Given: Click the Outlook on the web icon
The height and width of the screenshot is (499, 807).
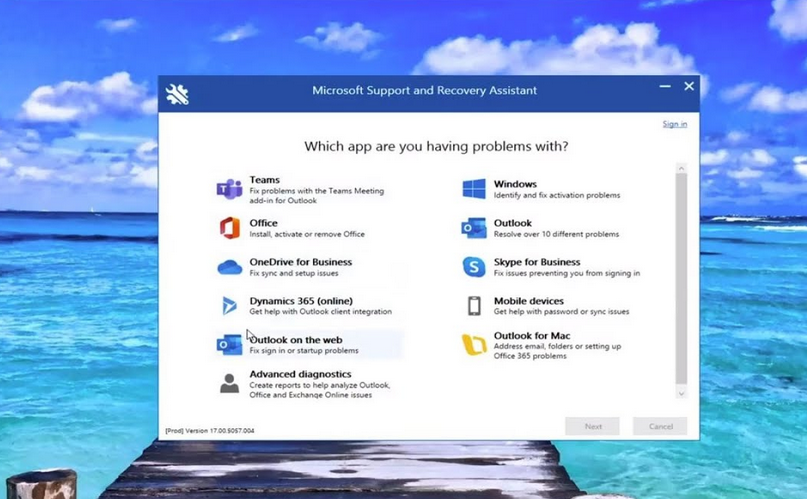Looking at the screenshot, I should coord(229,345).
